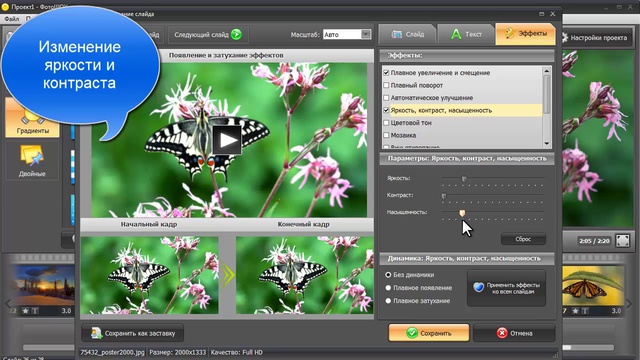Click the Качество: Full HD status text

pyautogui.click(x=236, y=352)
